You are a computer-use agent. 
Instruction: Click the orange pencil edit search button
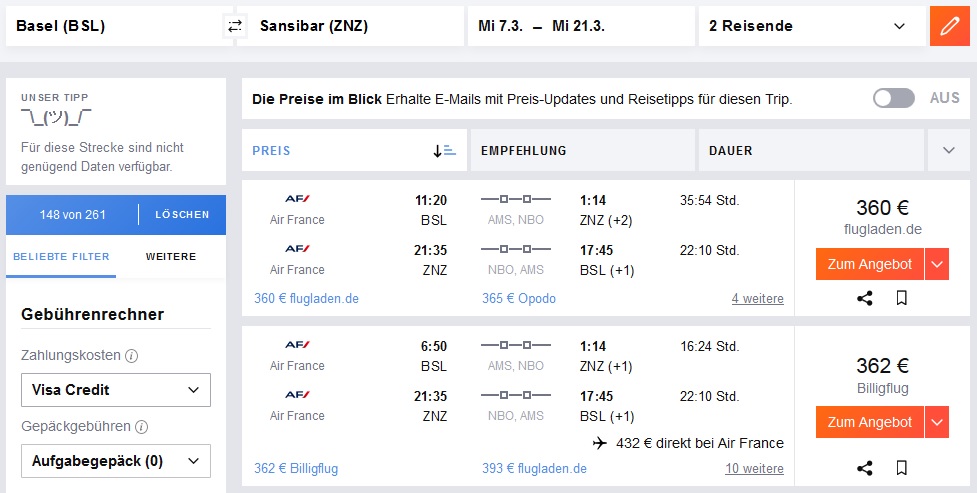click(x=950, y=26)
